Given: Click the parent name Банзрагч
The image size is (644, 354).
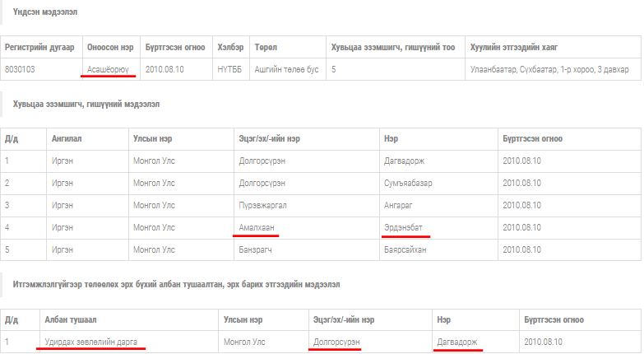Looking at the screenshot, I should coord(257,250).
